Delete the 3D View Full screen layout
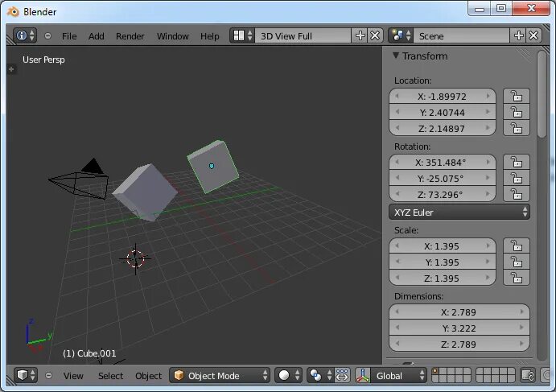 tap(375, 36)
